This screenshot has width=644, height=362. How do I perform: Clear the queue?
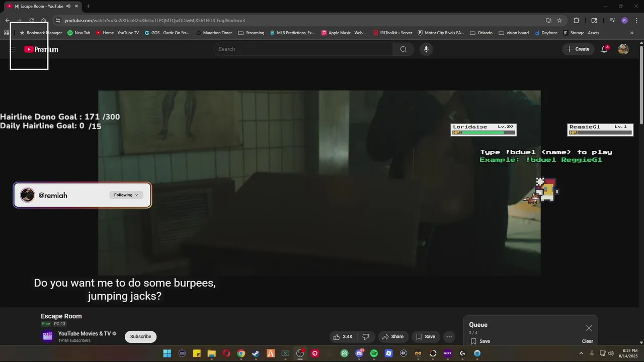point(587,341)
